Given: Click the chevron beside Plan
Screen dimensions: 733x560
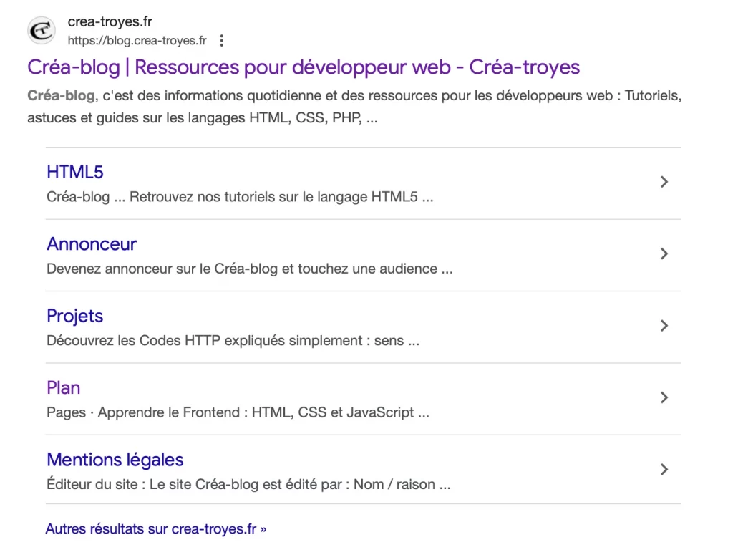Looking at the screenshot, I should [664, 397].
